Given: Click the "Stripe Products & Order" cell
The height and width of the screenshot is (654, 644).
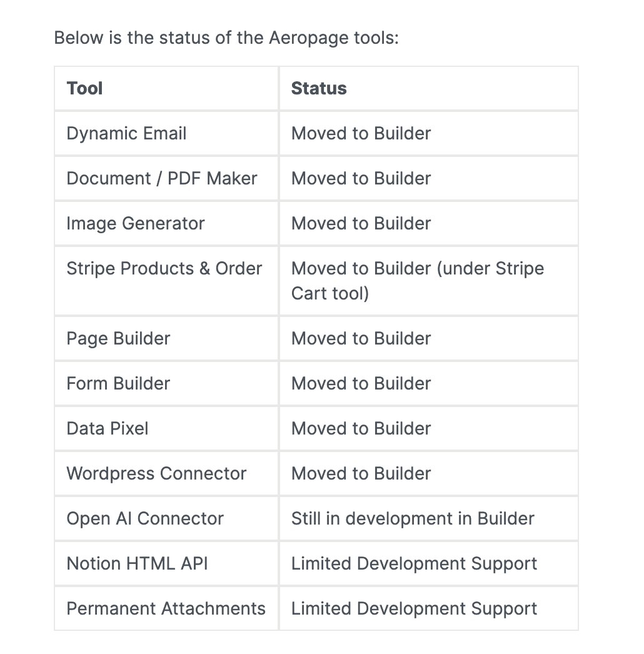Looking at the screenshot, I should pos(164,269).
